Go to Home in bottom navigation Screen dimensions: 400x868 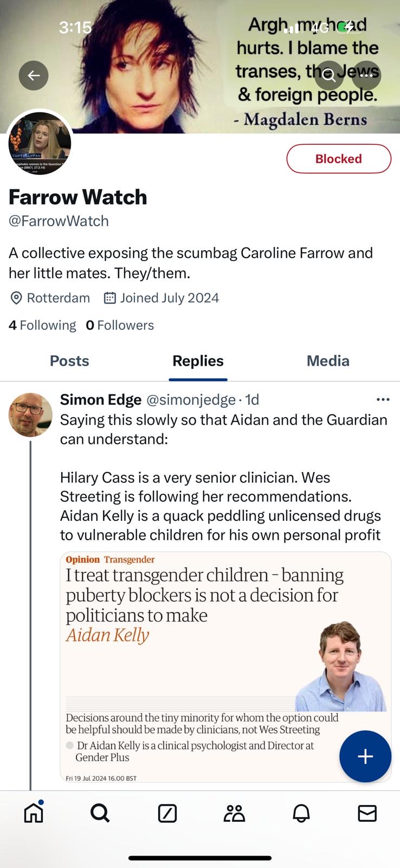tap(34, 813)
